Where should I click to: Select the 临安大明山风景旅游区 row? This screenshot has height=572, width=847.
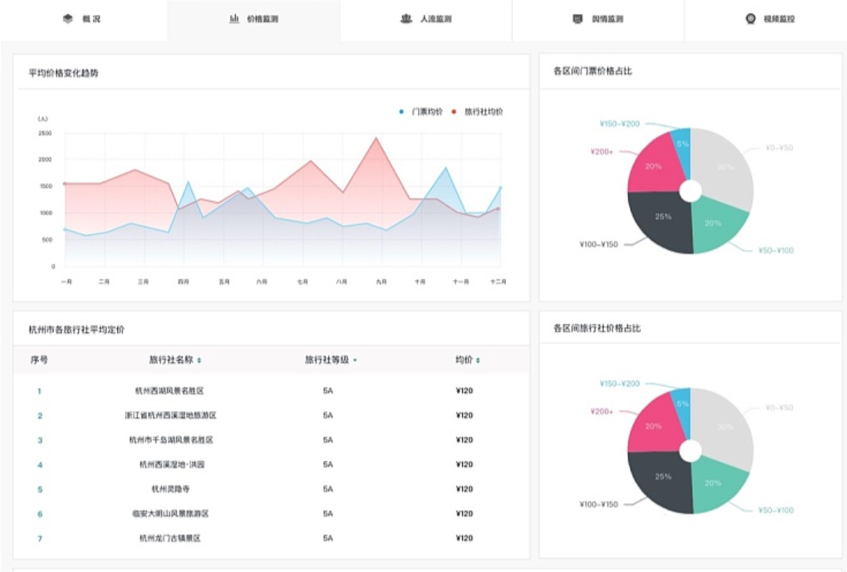coord(170,514)
